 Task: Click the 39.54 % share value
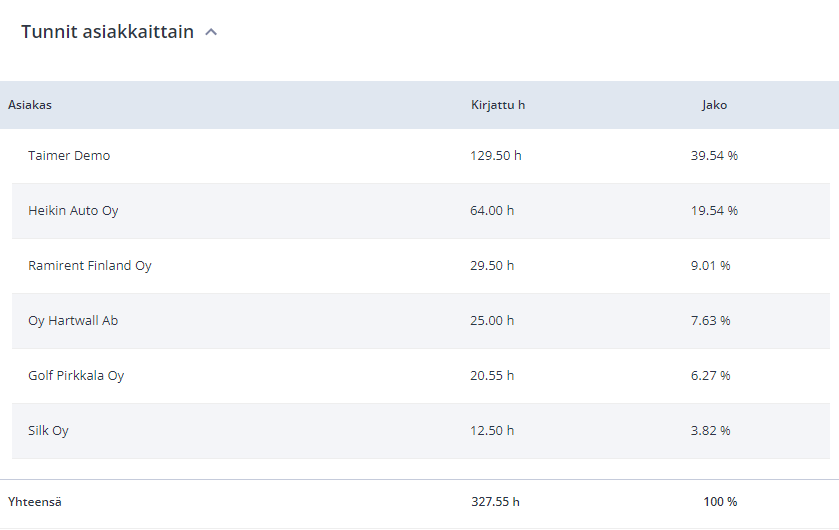click(714, 156)
